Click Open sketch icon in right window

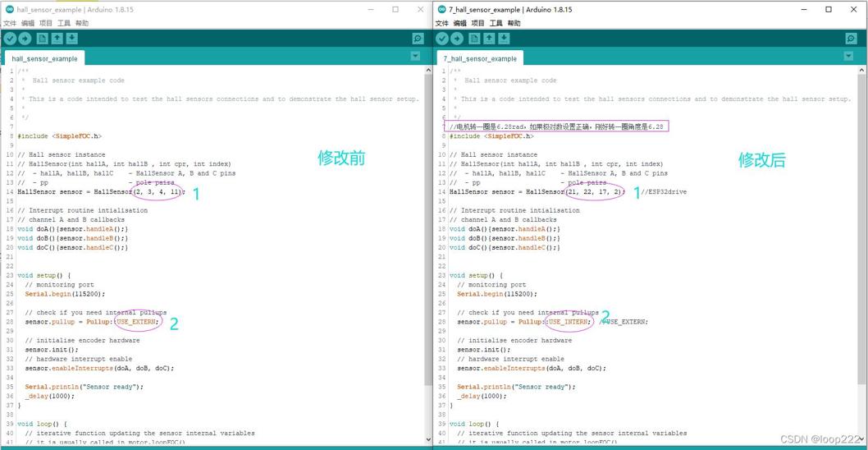489,39
